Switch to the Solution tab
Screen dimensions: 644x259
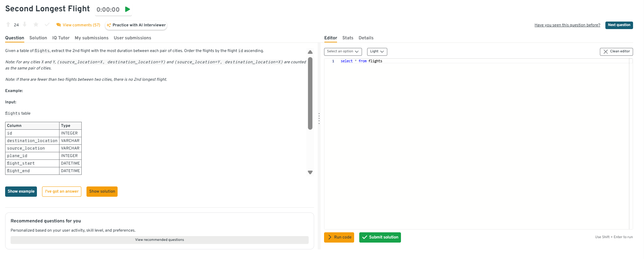point(38,38)
